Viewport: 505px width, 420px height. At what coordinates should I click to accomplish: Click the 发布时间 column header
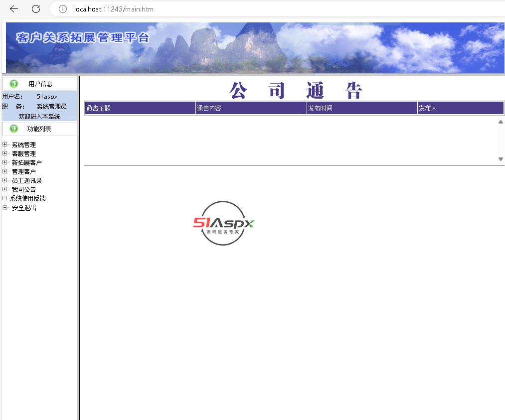coord(362,108)
